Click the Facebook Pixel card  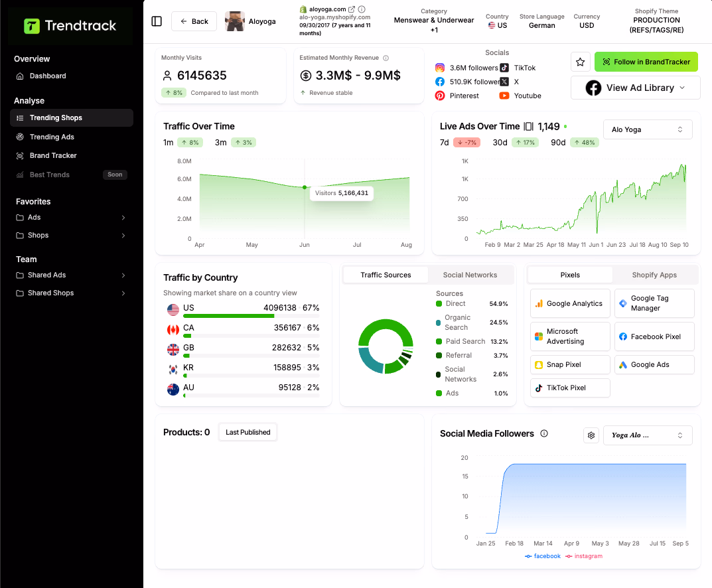654,336
